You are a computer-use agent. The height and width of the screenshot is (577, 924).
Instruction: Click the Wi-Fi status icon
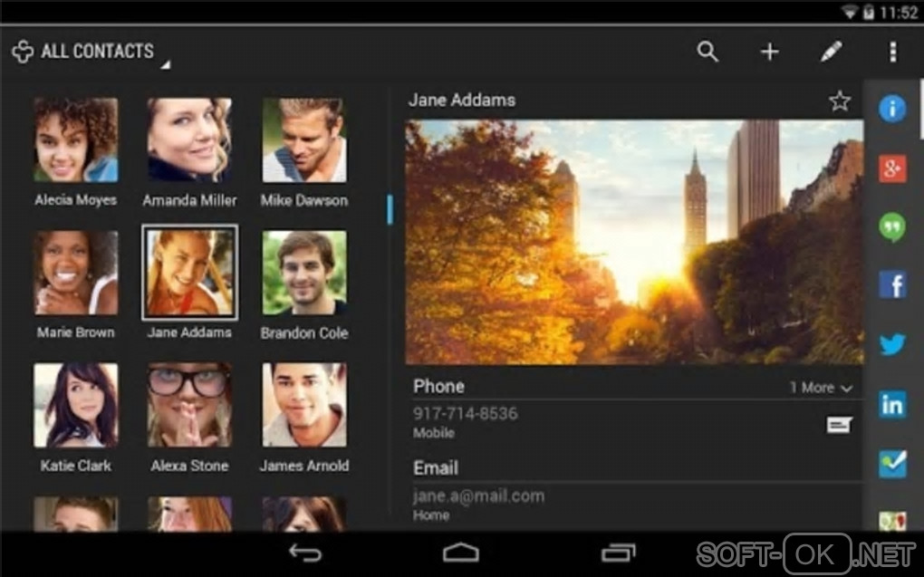coord(849,13)
